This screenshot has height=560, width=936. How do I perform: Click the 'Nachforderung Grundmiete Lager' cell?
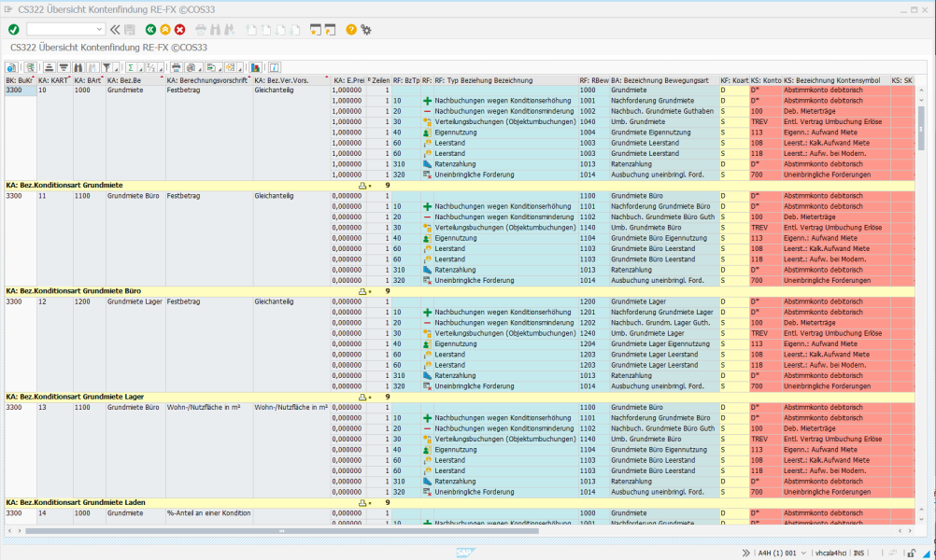point(662,312)
